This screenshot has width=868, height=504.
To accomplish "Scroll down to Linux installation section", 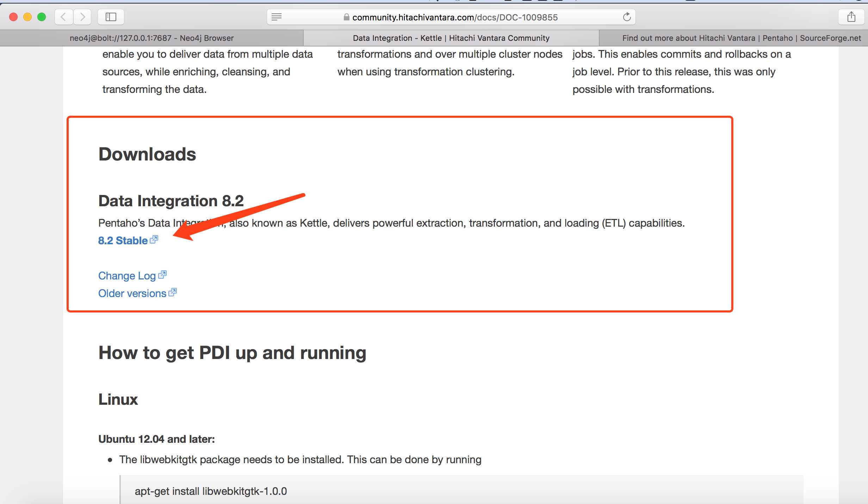I will coord(118,399).
